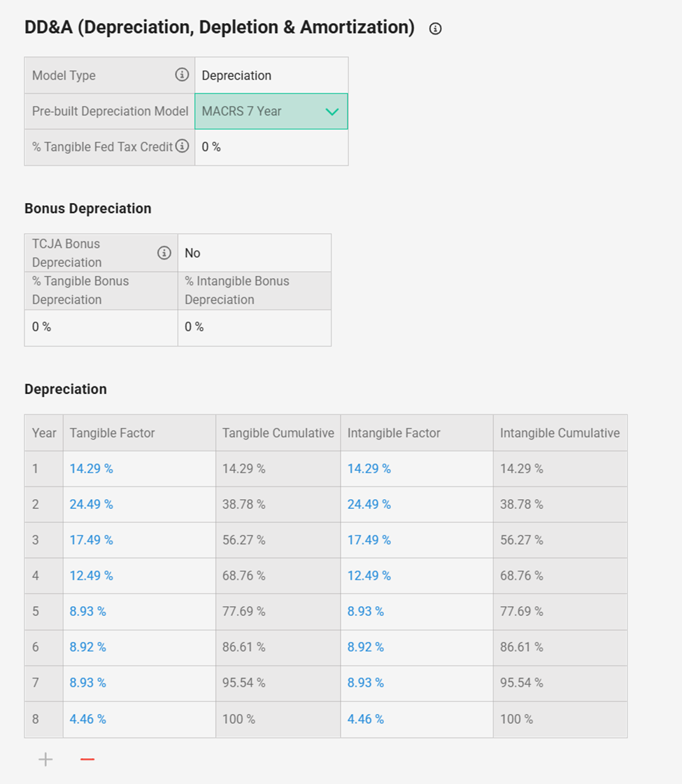
Task: Select Year 3 tangible factor 17.49 %
Action: coord(91,540)
